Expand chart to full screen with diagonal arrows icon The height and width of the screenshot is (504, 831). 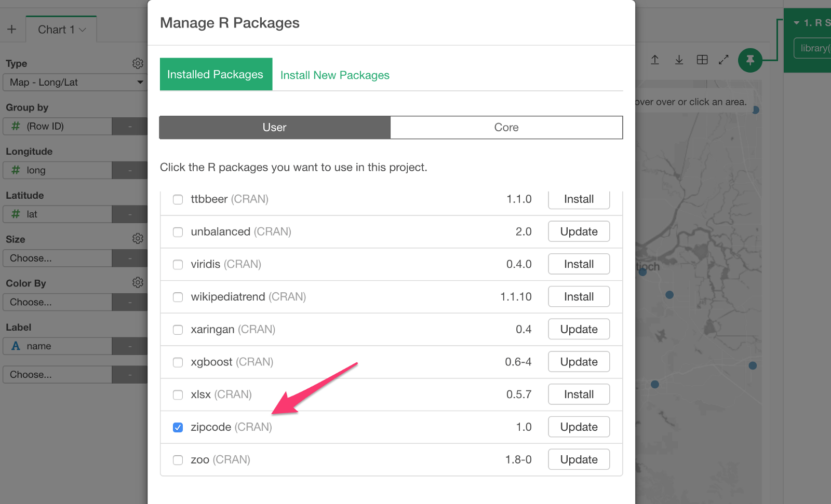coord(723,59)
